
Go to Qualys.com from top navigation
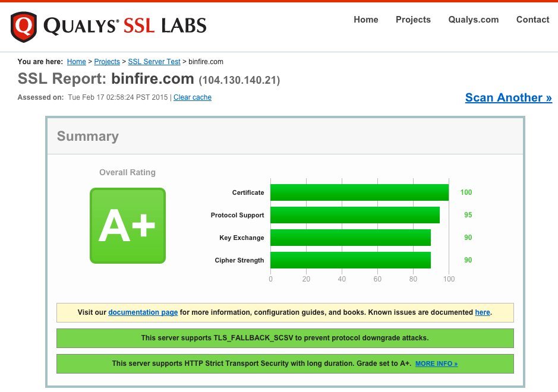coord(473,20)
